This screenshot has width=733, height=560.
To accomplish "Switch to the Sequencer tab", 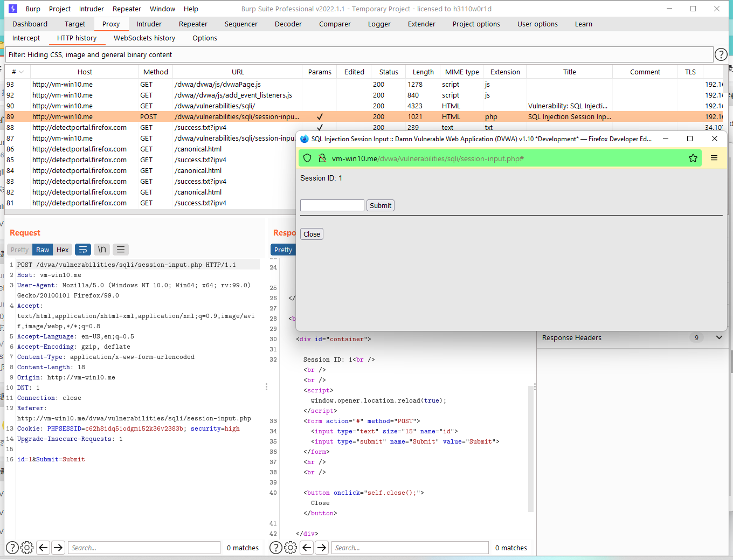I will click(x=241, y=24).
